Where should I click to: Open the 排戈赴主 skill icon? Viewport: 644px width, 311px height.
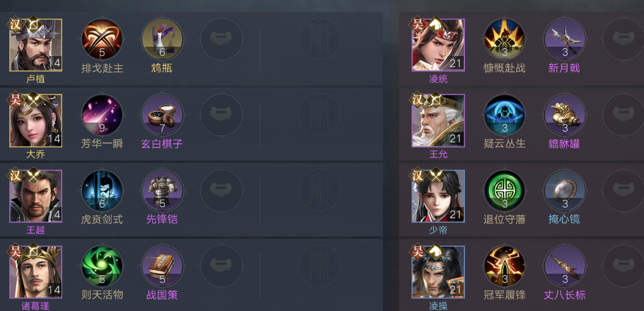pyautogui.click(x=102, y=39)
